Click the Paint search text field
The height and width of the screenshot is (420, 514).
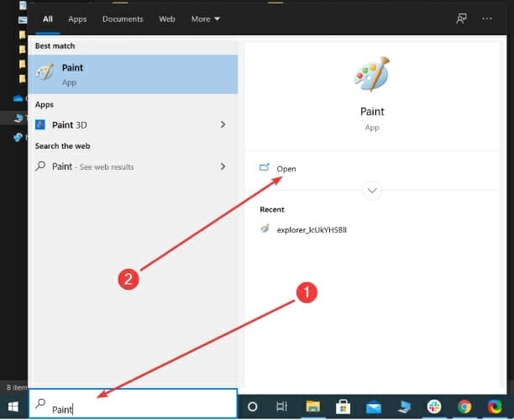pos(133,403)
